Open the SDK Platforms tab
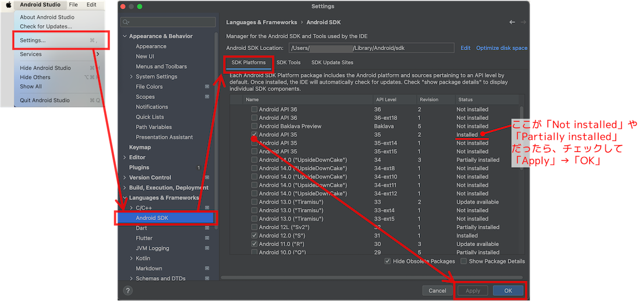 248,62
